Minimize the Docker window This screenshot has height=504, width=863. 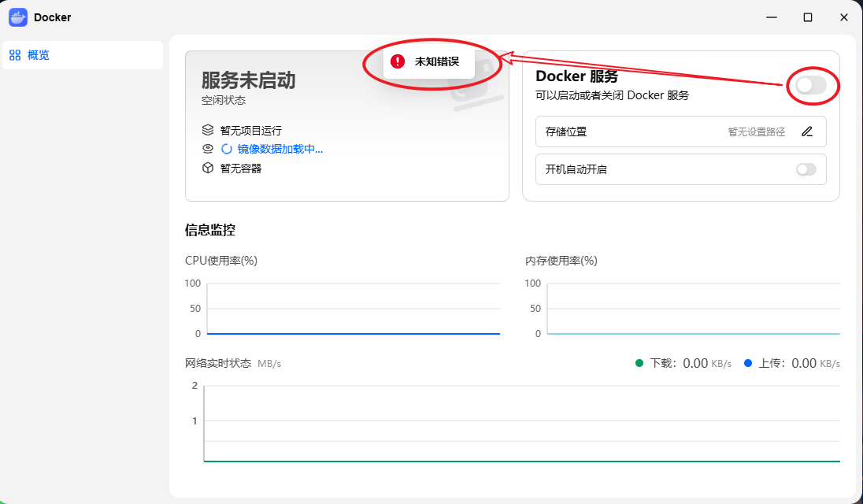pyautogui.click(x=772, y=17)
